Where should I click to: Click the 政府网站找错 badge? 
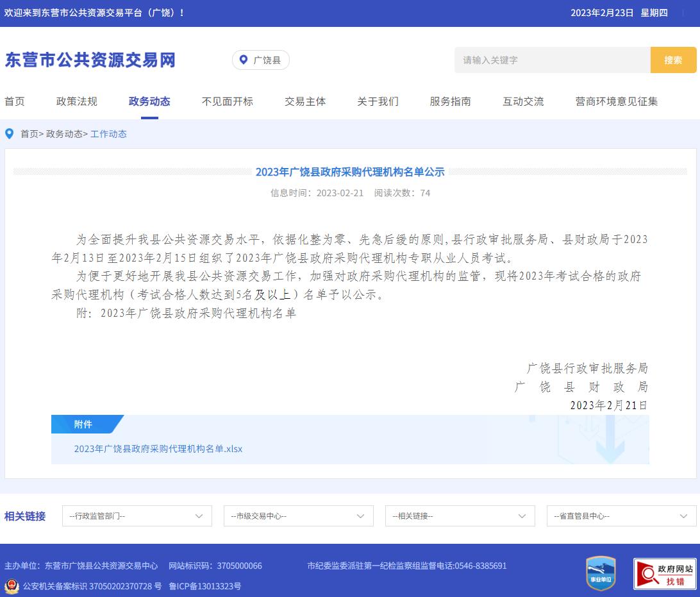[x=665, y=573]
